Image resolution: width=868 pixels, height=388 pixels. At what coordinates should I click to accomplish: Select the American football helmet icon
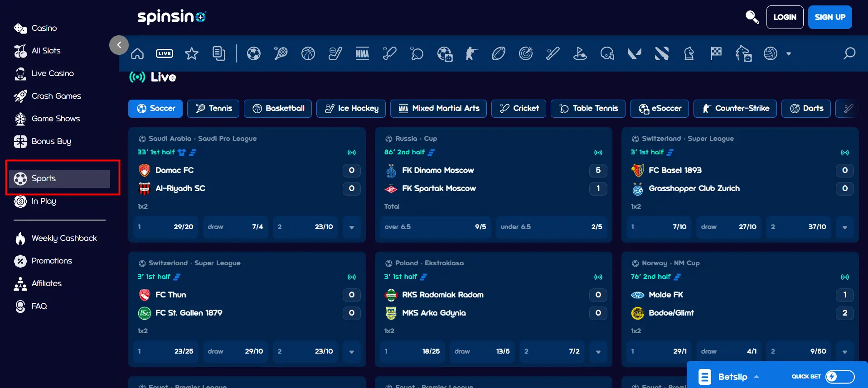607,54
